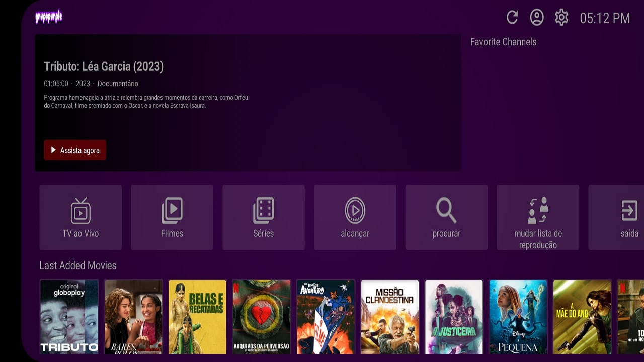This screenshot has width=644, height=362.
Task: Select the alcançar catch-up tile
Action: pos(355,217)
